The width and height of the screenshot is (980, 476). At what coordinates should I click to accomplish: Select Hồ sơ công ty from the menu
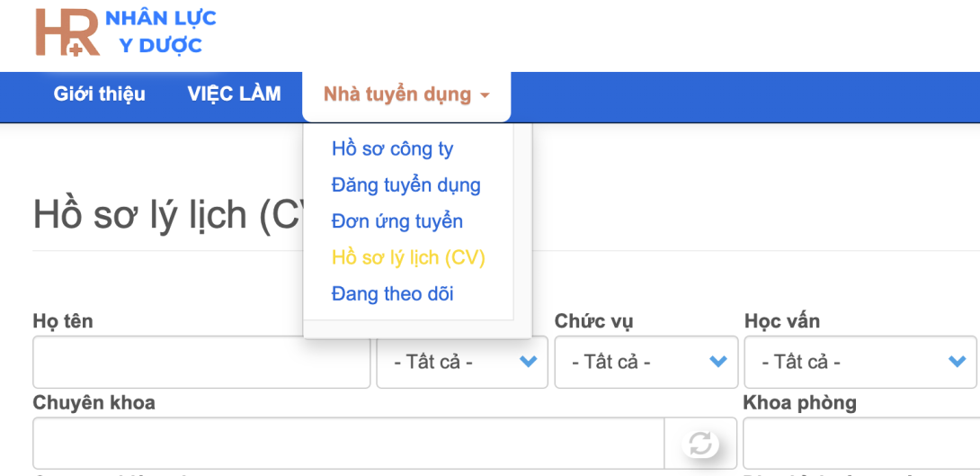click(392, 149)
